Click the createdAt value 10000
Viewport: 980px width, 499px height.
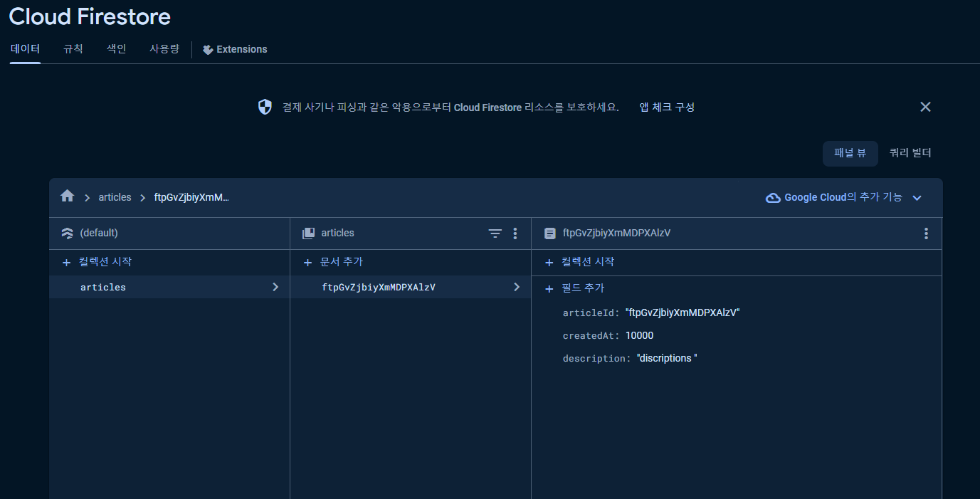[639, 336]
